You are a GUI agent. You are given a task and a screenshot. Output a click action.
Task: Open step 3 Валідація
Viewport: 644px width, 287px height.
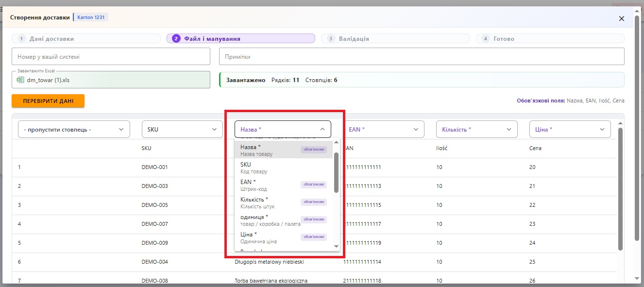395,38
